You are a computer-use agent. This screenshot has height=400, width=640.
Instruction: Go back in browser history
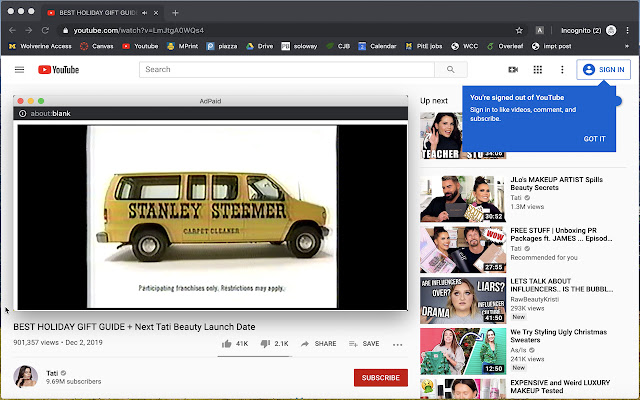(x=12, y=30)
